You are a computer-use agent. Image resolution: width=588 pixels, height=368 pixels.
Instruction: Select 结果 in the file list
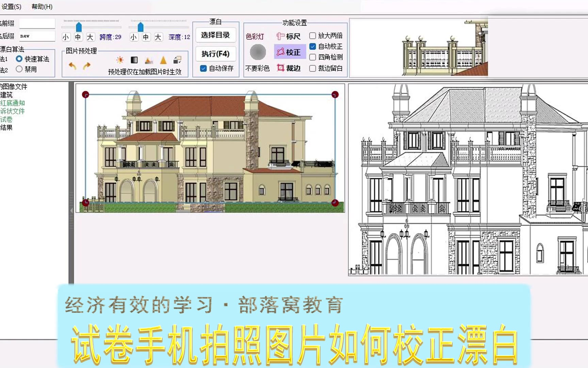click(6, 127)
